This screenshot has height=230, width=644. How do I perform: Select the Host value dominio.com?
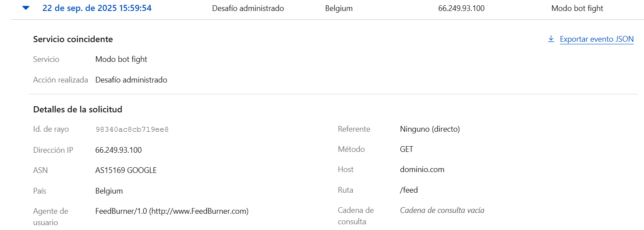[x=421, y=169]
